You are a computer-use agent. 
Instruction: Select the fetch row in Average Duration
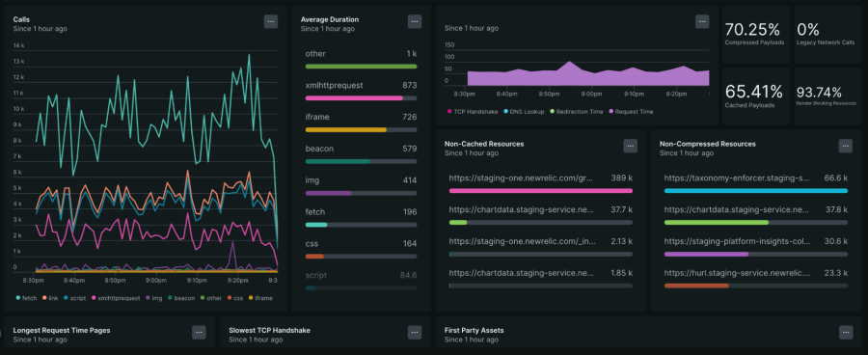pyautogui.click(x=361, y=217)
